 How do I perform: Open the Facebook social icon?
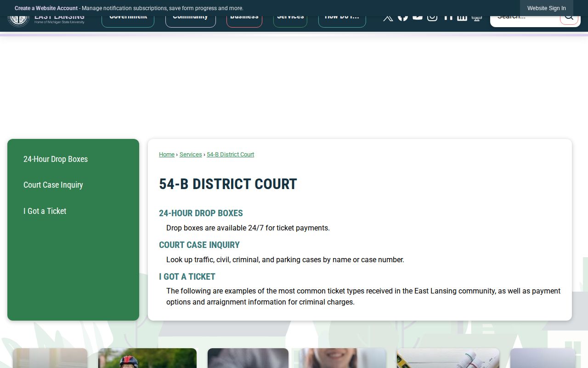coord(403,18)
